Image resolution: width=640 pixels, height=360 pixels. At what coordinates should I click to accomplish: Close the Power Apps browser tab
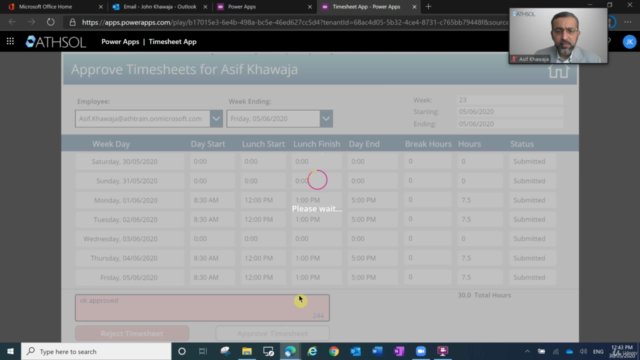coord(310,7)
